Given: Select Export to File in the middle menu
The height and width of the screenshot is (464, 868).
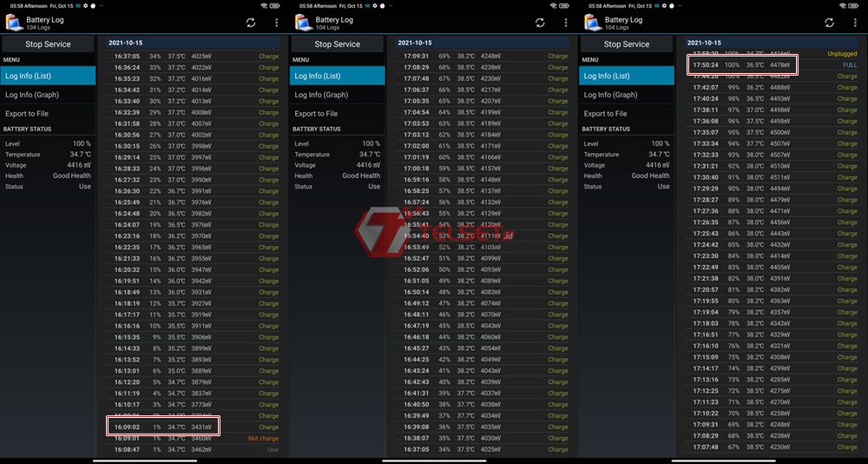Looking at the screenshot, I should pyautogui.click(x=337, y=114).
